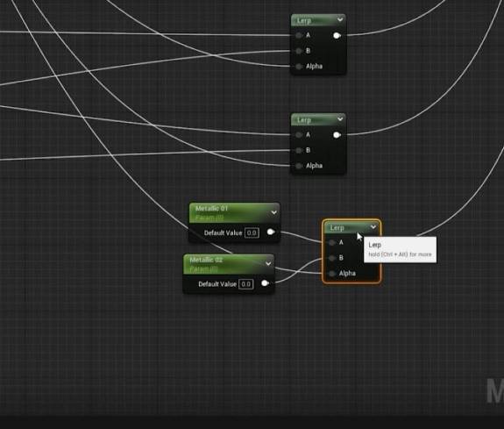
Task: Click input pin A on the top Lerp node
Action: click(299, 35)
